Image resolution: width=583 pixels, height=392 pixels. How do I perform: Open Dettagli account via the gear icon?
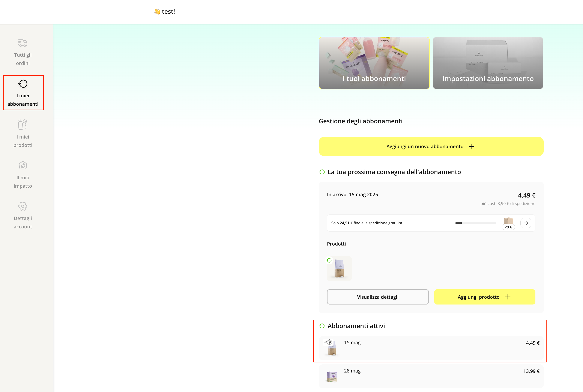pos(23,206)
